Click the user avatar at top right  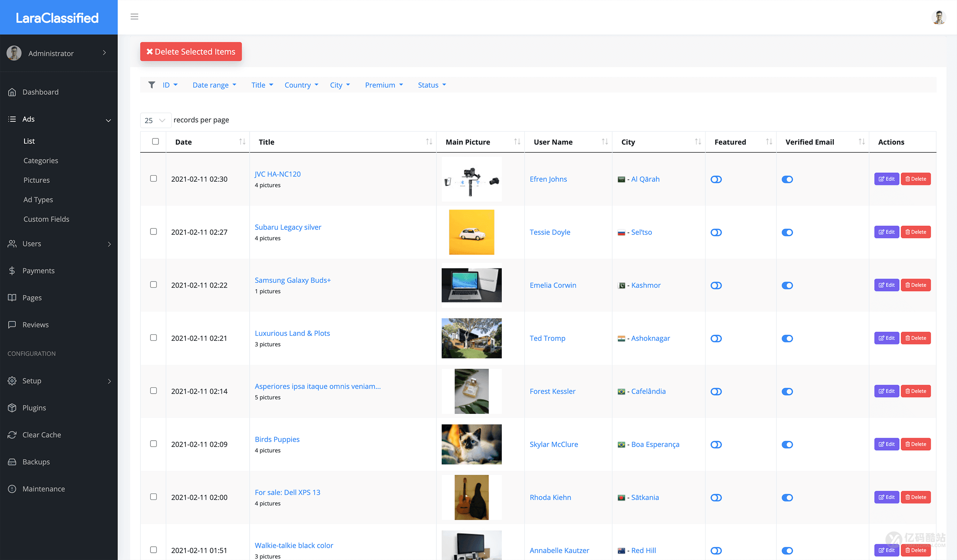pos(938,17)
